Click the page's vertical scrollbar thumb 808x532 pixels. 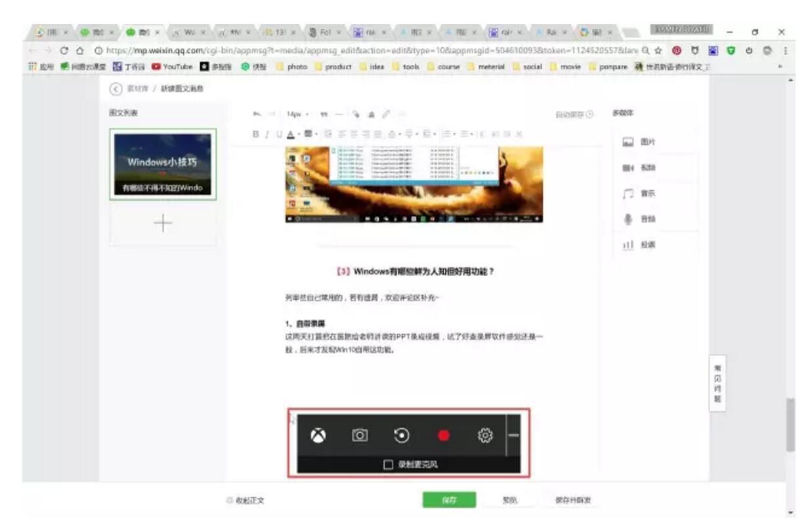[790, 424]
